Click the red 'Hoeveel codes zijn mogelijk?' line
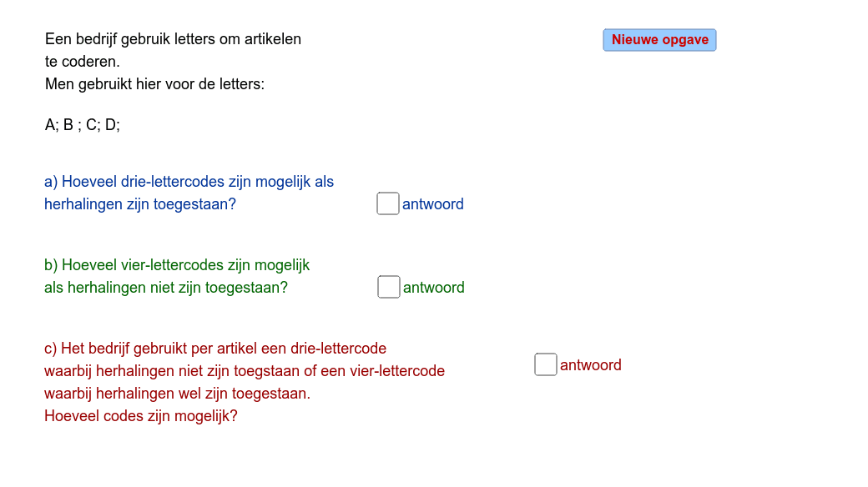The height and width of the screenshot is (487, 868). 140,416
